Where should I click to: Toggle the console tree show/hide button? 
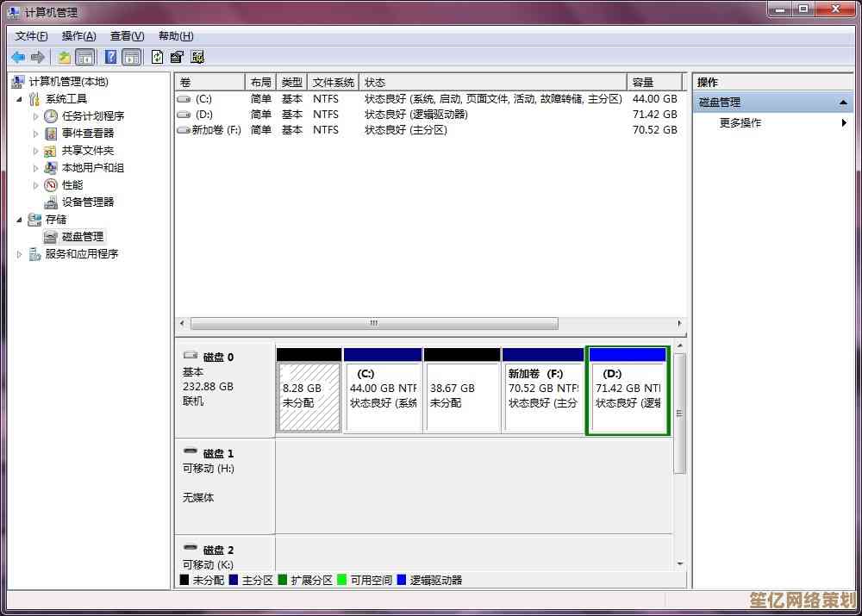click(85, 57)
